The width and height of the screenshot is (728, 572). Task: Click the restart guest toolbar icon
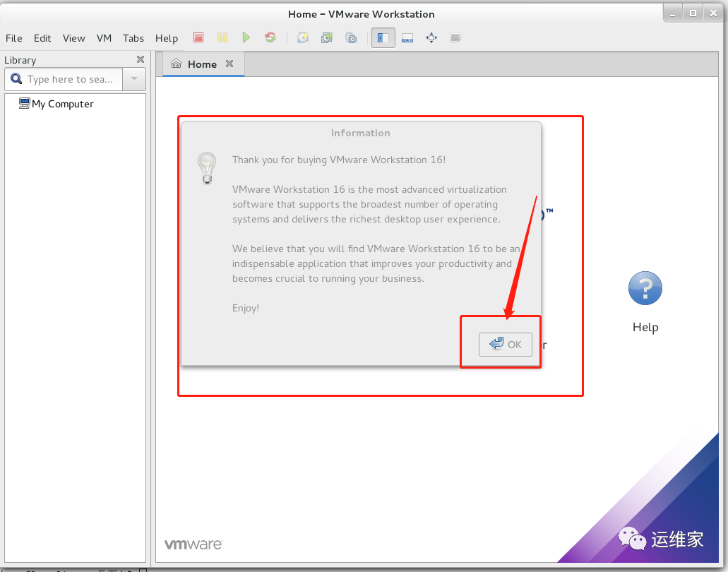tap(270, 37)
